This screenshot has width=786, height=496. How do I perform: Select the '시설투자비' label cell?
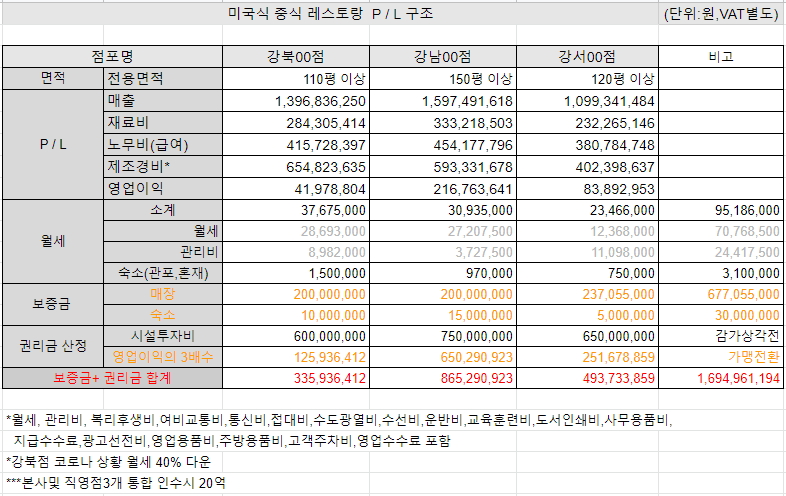click(x=163, y=336)
